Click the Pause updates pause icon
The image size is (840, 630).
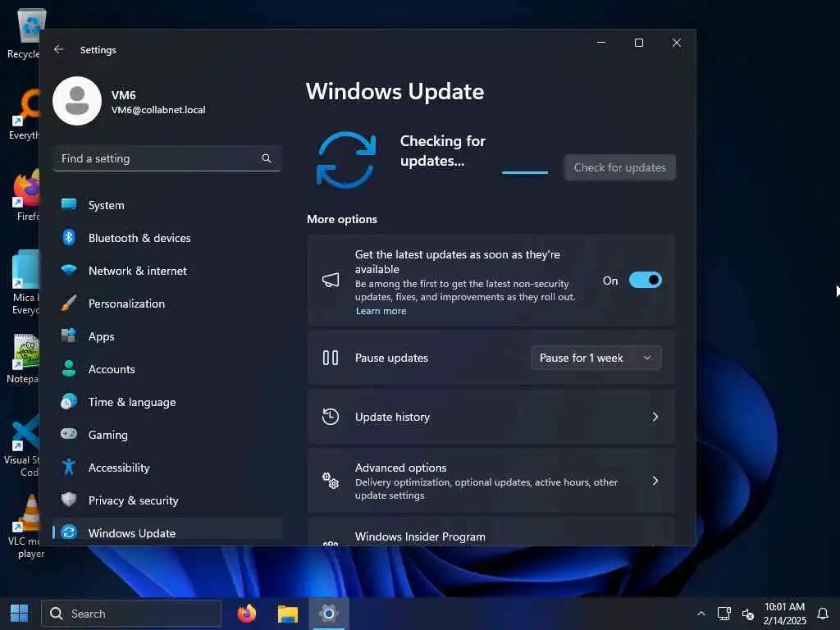[331, 358]
